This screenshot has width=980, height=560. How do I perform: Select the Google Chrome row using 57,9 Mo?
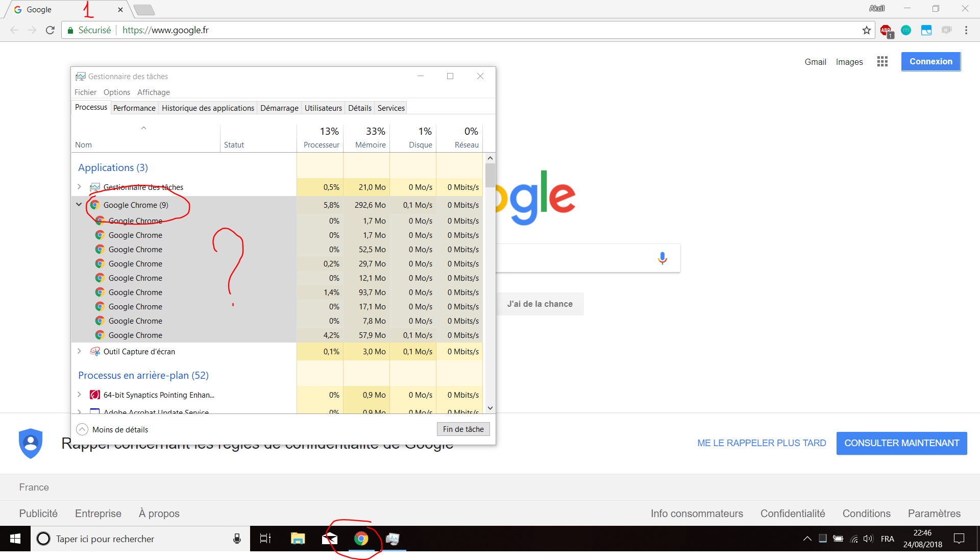click(277, 335)
